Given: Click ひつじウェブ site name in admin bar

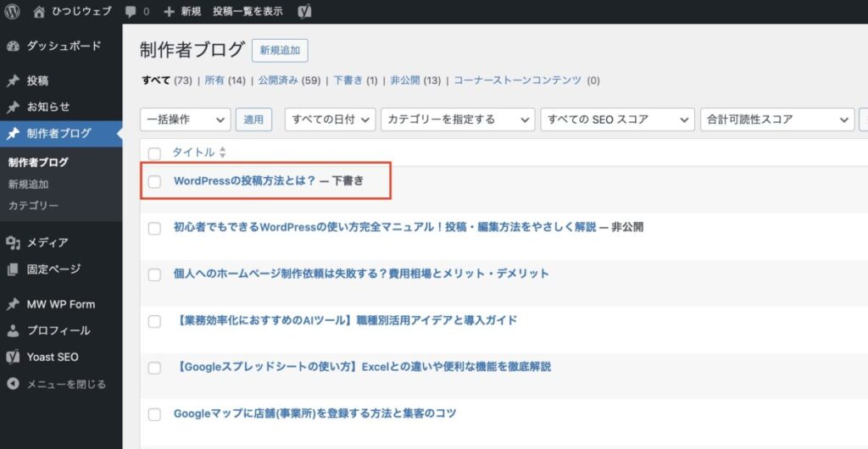Looking at the screenshot, I should coord(81,12).
